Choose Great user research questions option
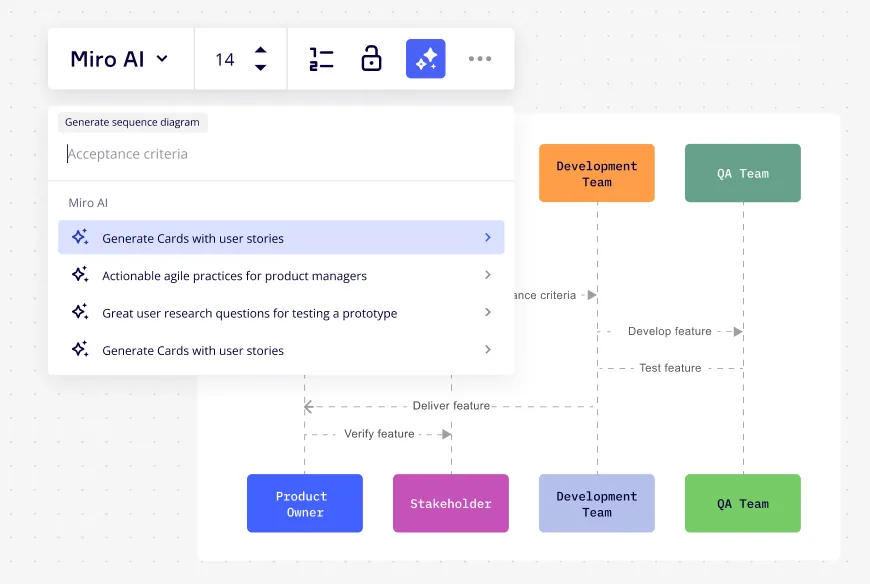Image resolution: width=870 pixels, height=584 pixels. click(x=281, y=312)
